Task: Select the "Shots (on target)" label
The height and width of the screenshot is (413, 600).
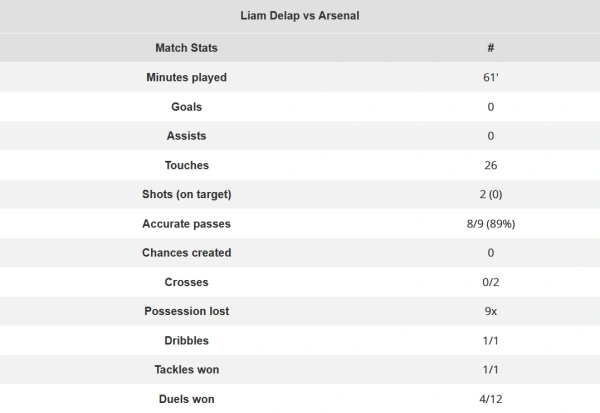Action: [186, 194]
